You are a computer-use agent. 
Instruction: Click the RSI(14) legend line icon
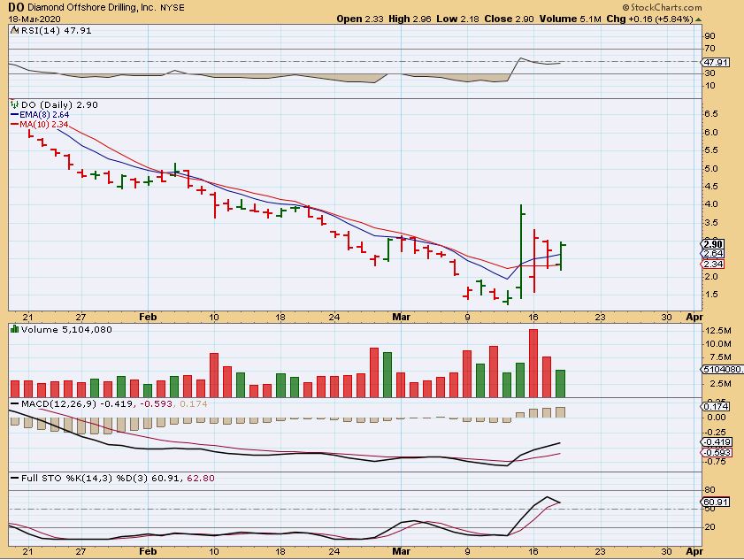[14, 31]
